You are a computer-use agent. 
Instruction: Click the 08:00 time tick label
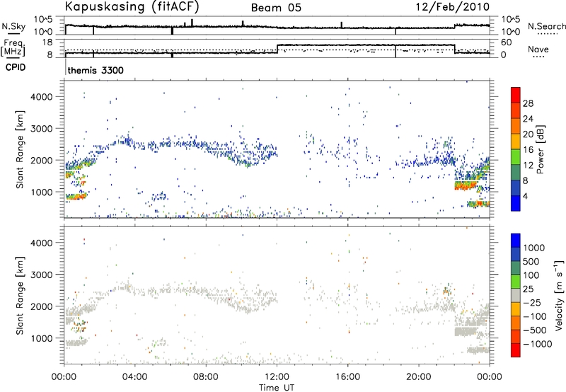pos(206,377)
